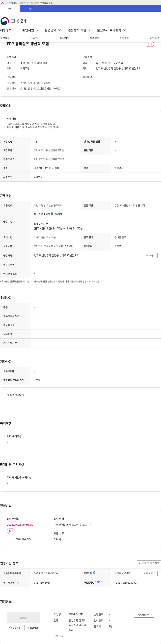Click the 휴게 시간 value 12시00분~13시00분
This screenshot has width=161, height=644.
tap(45, 237)
